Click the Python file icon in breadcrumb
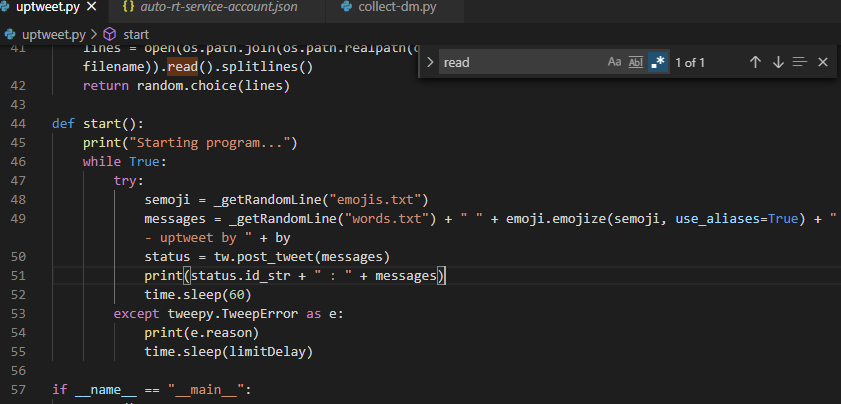This screenshot has height=404, width=841. point(10,35)
